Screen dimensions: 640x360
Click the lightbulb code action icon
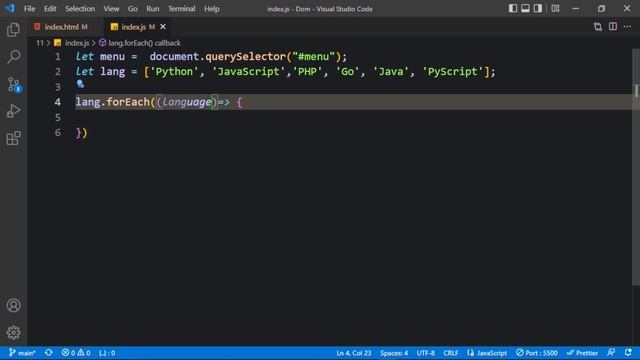click(x=80, y=84)
